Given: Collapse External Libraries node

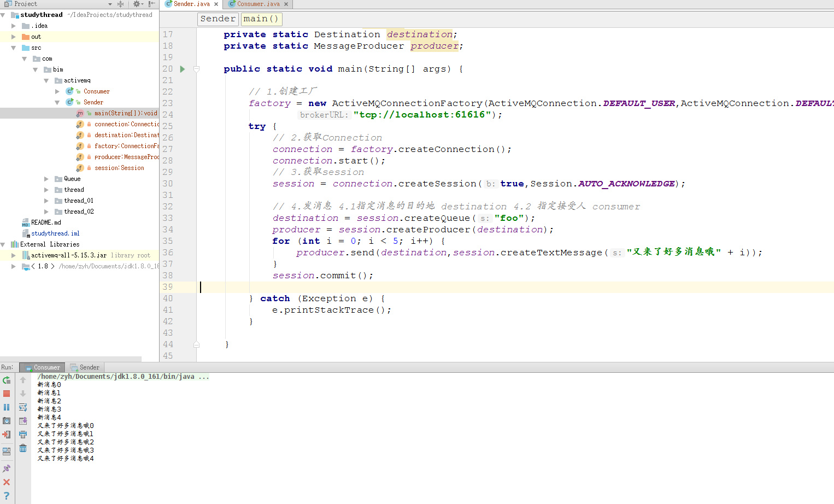Looking at the screenshot, I should (x=3, y=244).
